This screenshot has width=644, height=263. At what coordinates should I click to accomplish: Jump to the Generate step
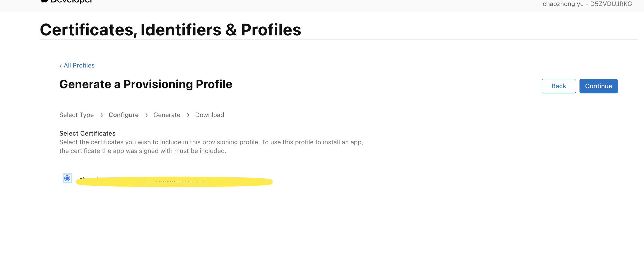[x=167, y=115]
